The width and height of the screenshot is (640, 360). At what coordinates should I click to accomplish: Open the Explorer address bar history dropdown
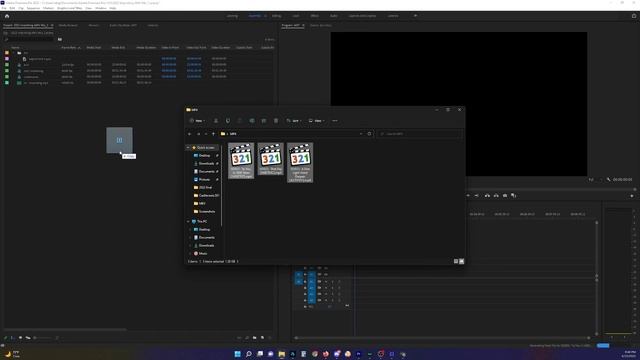361,134
